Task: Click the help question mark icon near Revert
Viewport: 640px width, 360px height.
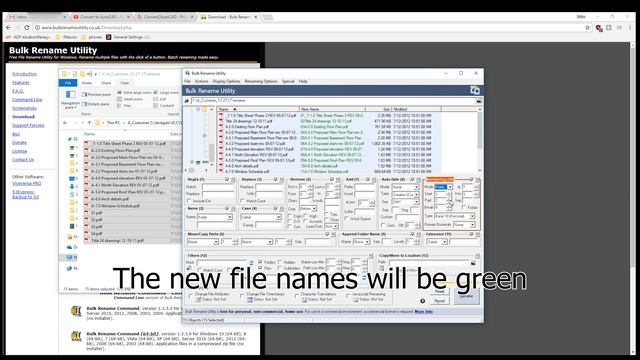Action: click(422, 301)
